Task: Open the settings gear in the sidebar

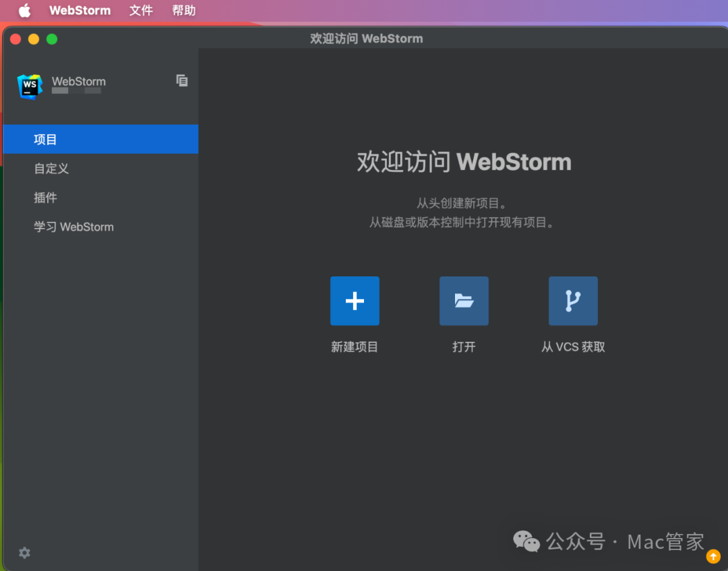Action: click(x=25, y=552)
